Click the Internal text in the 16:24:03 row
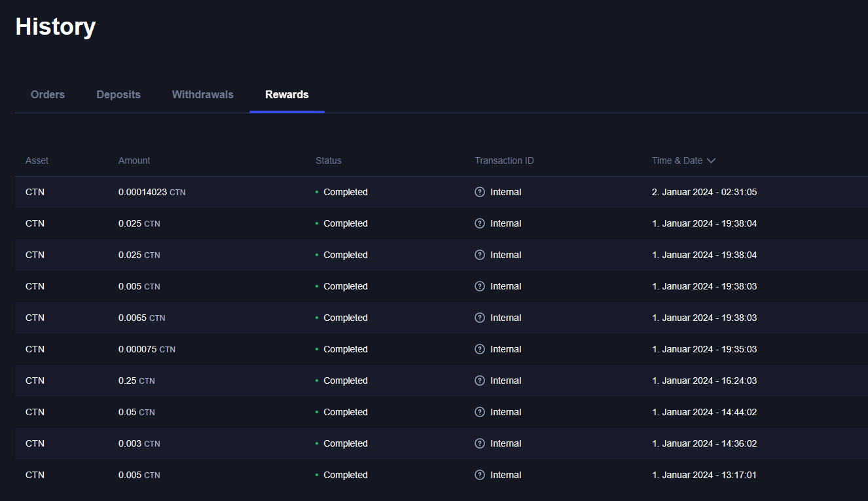 point(505,380)
